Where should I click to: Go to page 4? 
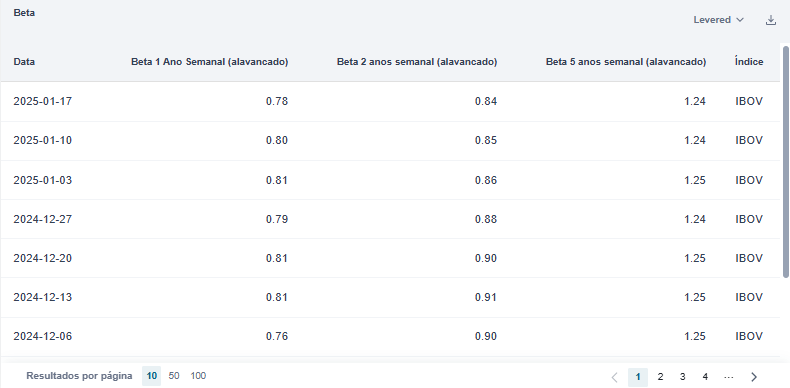[705, 377]
